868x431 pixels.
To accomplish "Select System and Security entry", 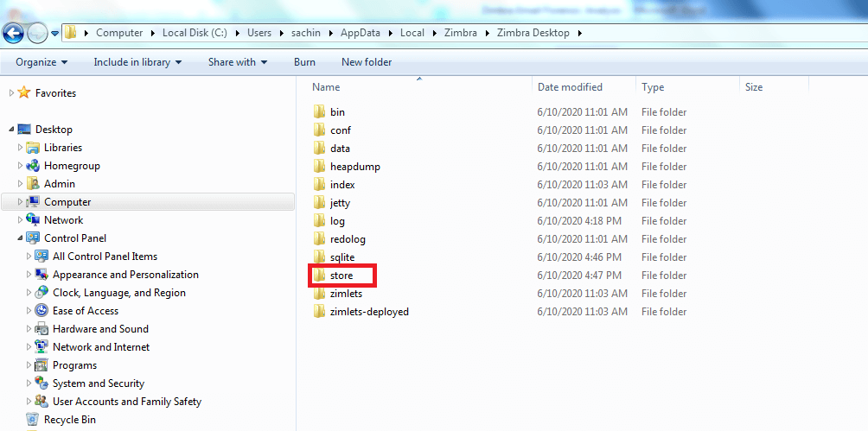I will 99,383.
